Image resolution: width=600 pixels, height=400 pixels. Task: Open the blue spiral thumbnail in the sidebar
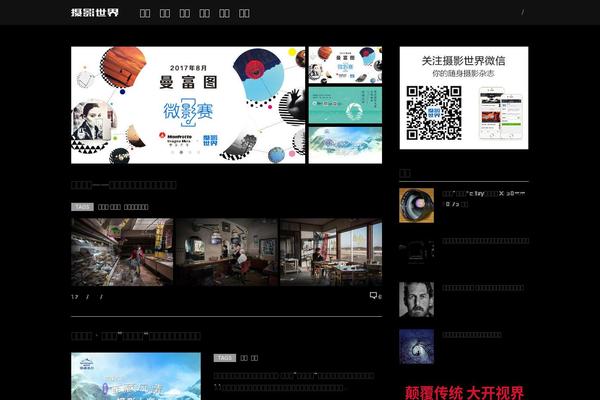(x=416, y=346)
